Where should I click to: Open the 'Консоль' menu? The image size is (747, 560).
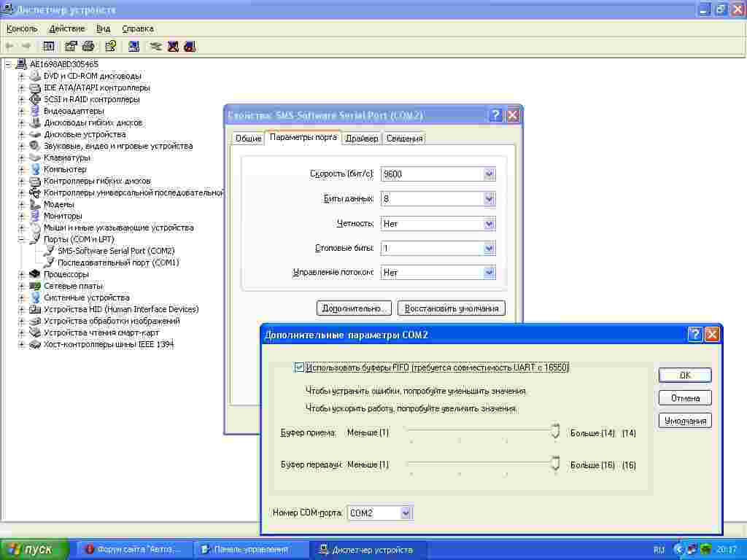pos(22,28)
